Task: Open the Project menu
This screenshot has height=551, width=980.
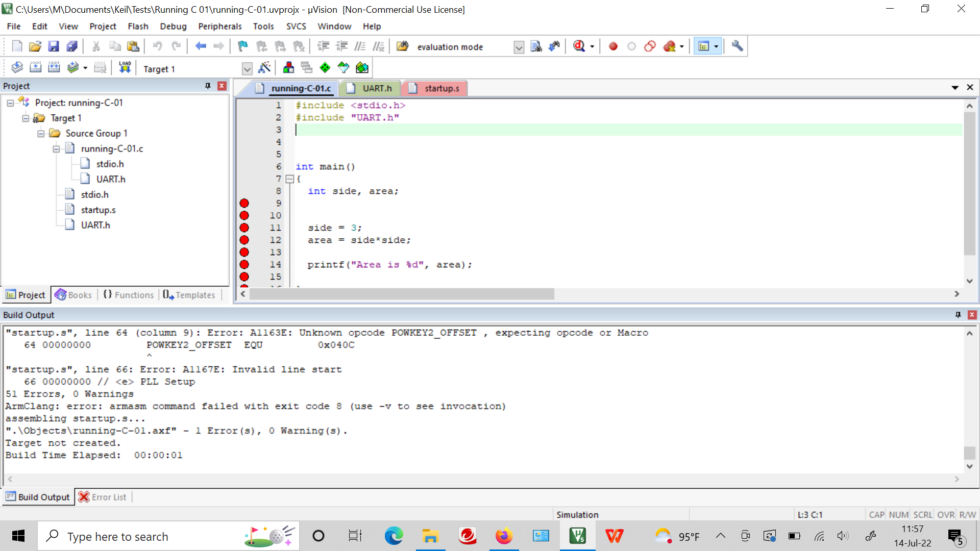Action: point(103,26)
